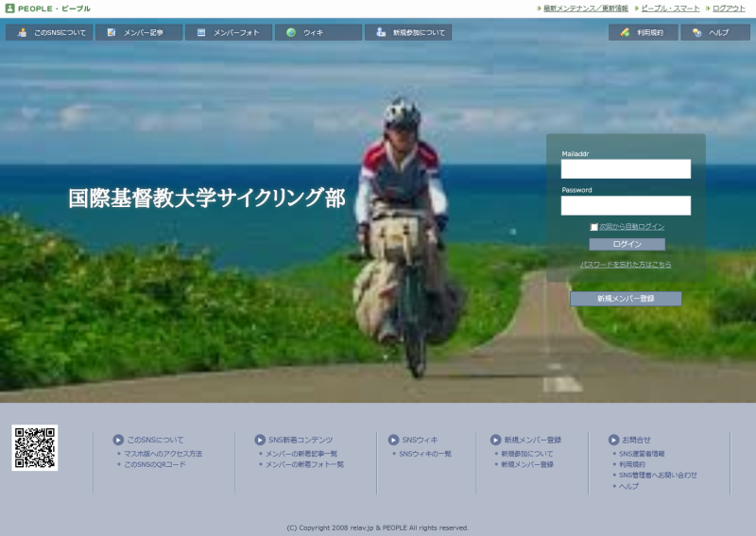Click the パスワードを忘れた方はこちら link
756x536 pixels.
coord(626,265)
